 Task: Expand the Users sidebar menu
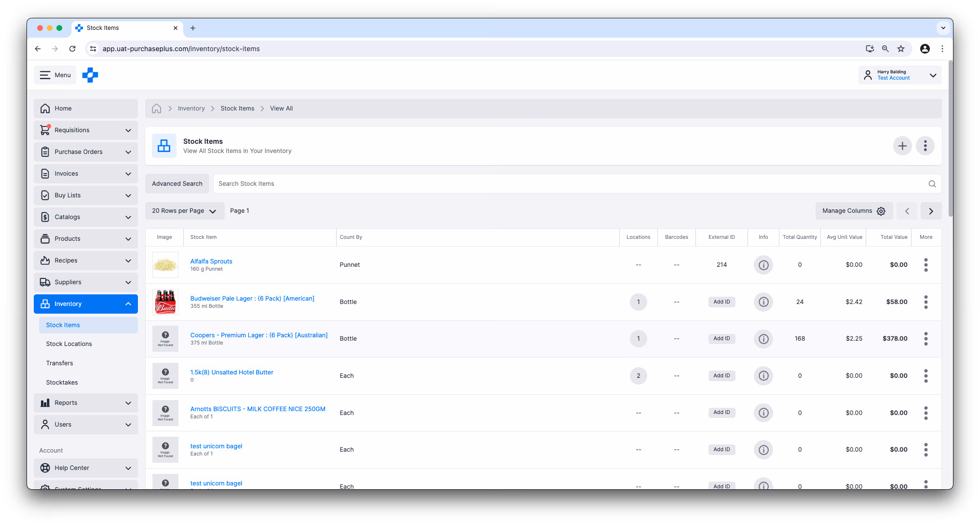click(x=86, y=425)
